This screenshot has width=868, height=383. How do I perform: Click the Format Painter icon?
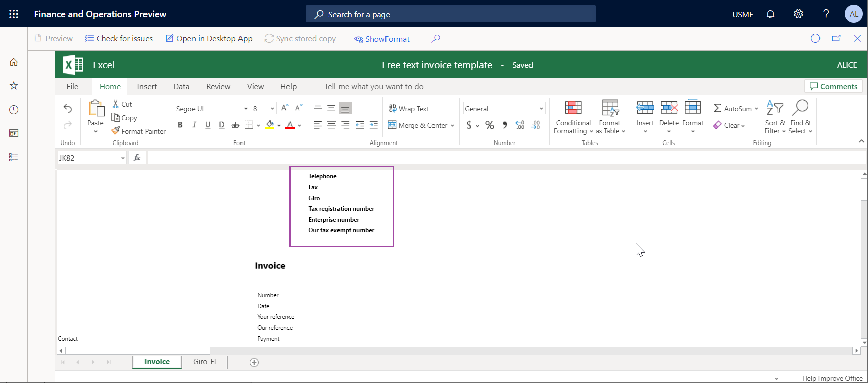click(x=116, y=131)
